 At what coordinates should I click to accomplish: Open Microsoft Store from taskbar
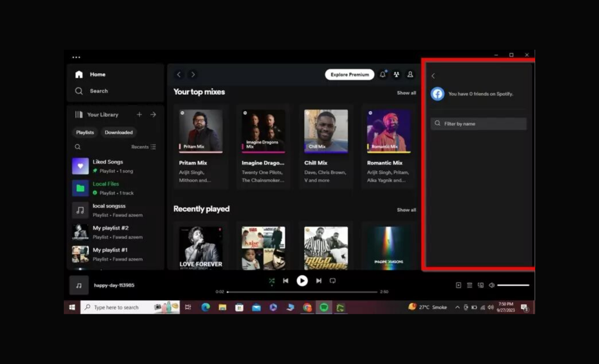pos(239,307)
